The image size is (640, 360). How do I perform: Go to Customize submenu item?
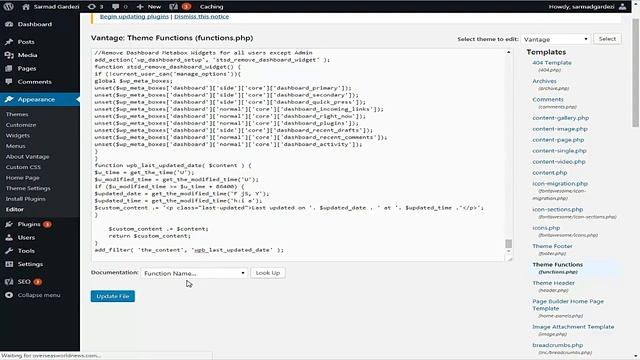pyautogui.click(x=21, y=125)
